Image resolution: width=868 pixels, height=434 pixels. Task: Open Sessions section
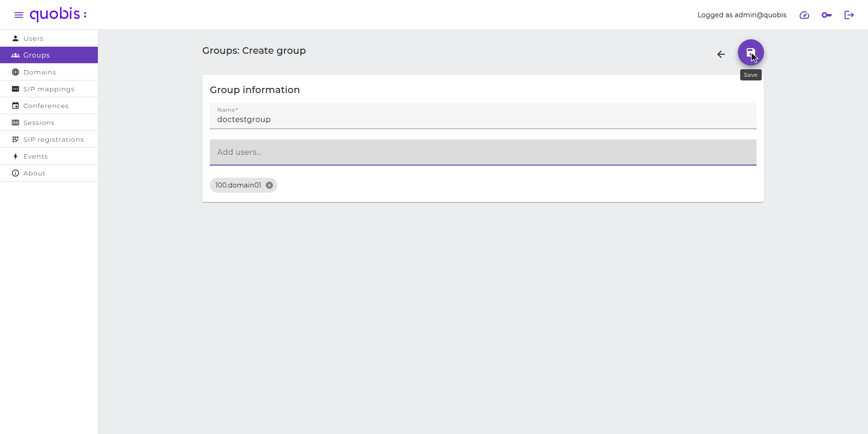(x=49, y=123)
